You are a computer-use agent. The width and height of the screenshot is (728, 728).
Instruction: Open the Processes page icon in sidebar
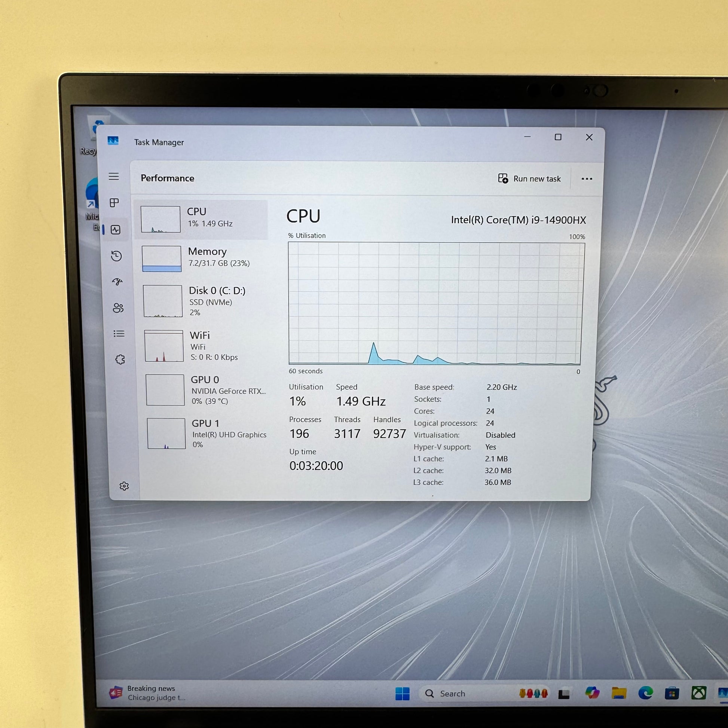[x=114, y=203]
